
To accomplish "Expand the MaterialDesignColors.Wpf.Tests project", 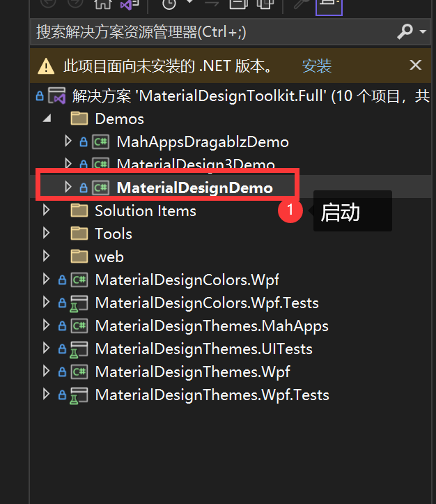I will click(46, 302).
